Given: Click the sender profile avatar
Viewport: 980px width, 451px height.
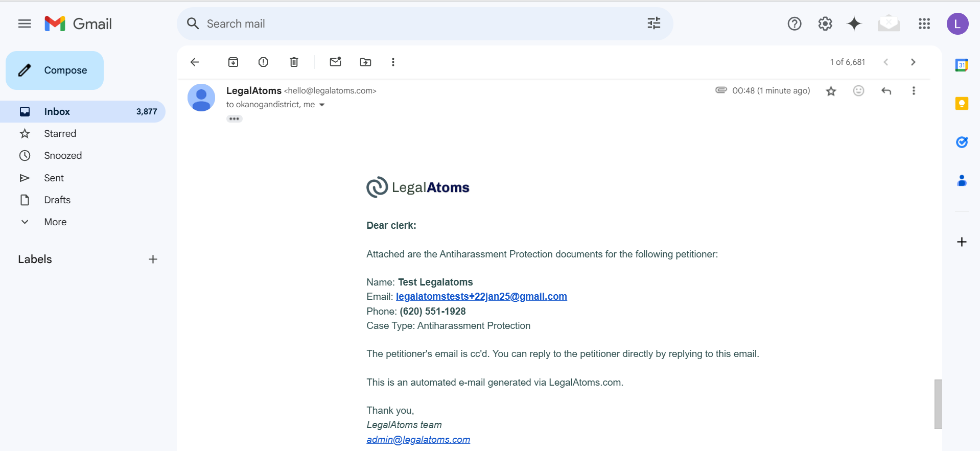Looking at the screenshot, I should coord(201,98).
